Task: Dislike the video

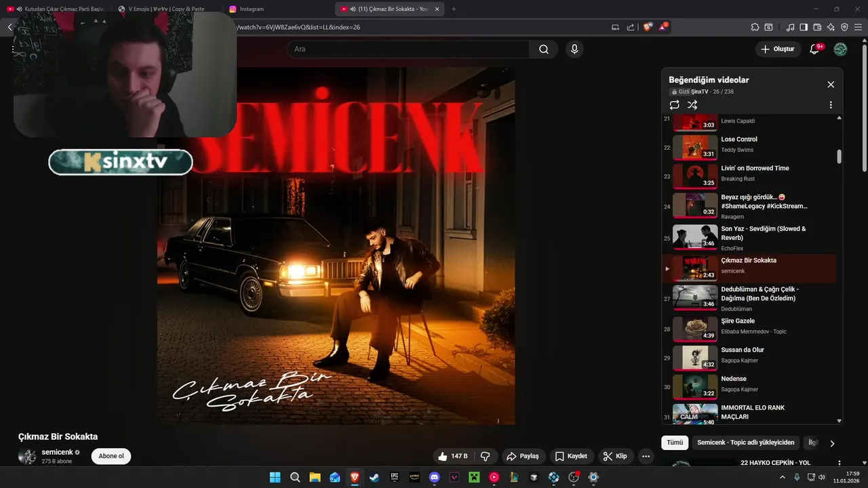Action: 485,456
